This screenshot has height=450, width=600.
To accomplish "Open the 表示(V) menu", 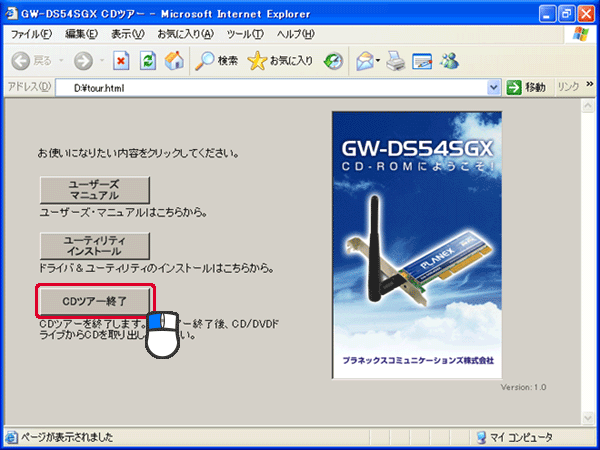I will [128, 34].
